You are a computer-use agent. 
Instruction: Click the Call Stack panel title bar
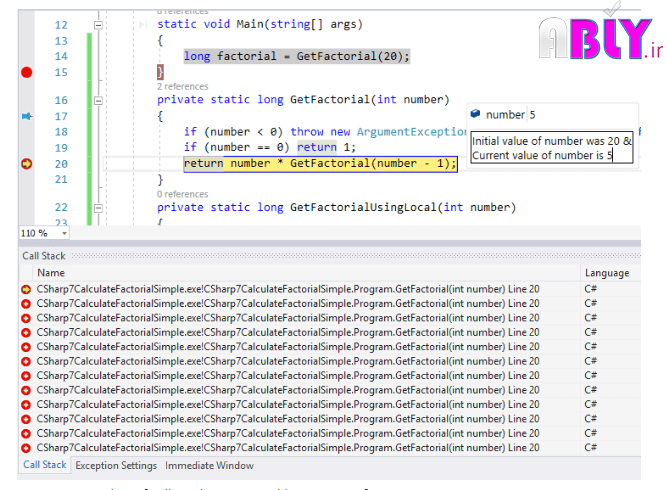point(330,256)
